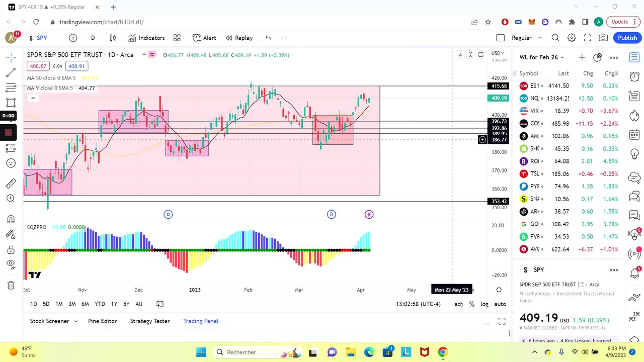Toggle the auto scale
This screenshot has width=644, height=362.
(500, 304)
